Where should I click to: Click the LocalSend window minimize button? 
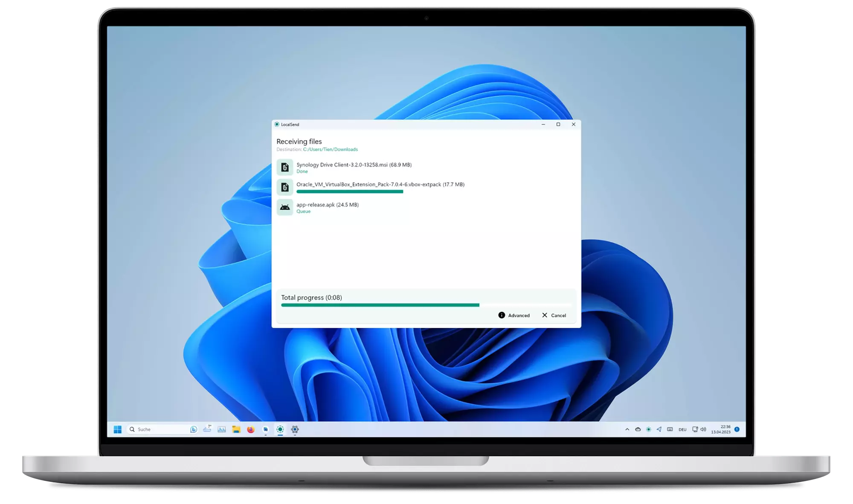[x=543, y=124]
